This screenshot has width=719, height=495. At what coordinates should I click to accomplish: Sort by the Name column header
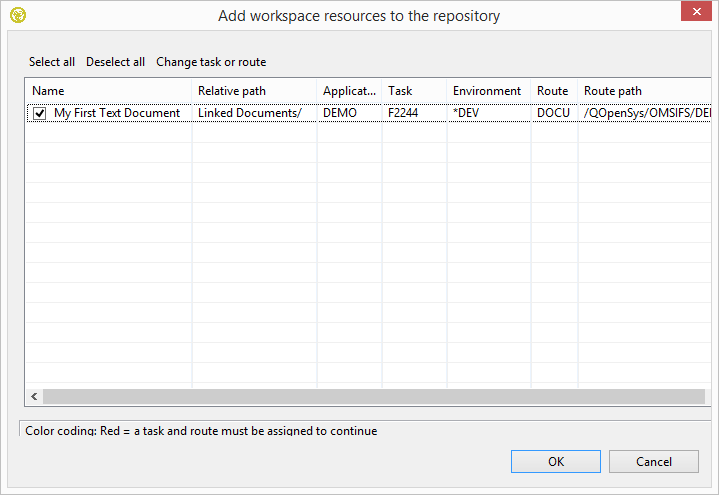pos(108,91)
